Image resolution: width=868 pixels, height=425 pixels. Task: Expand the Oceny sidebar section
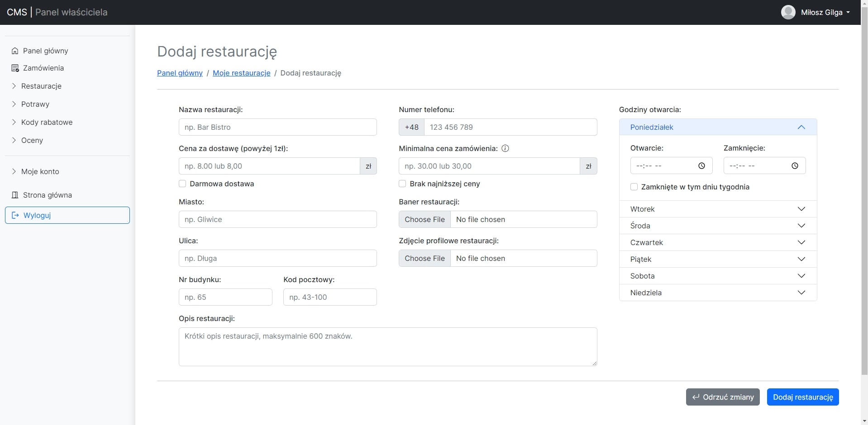point(28,140)
